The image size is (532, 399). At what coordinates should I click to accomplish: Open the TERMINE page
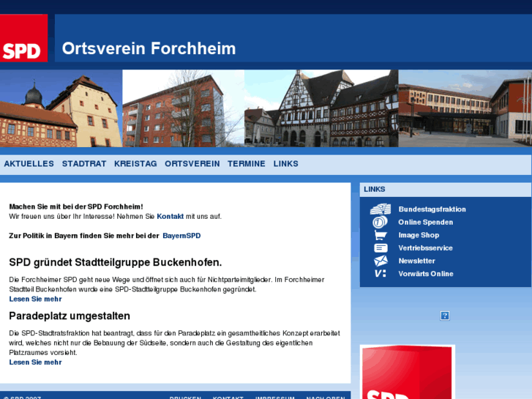point(247,164)
